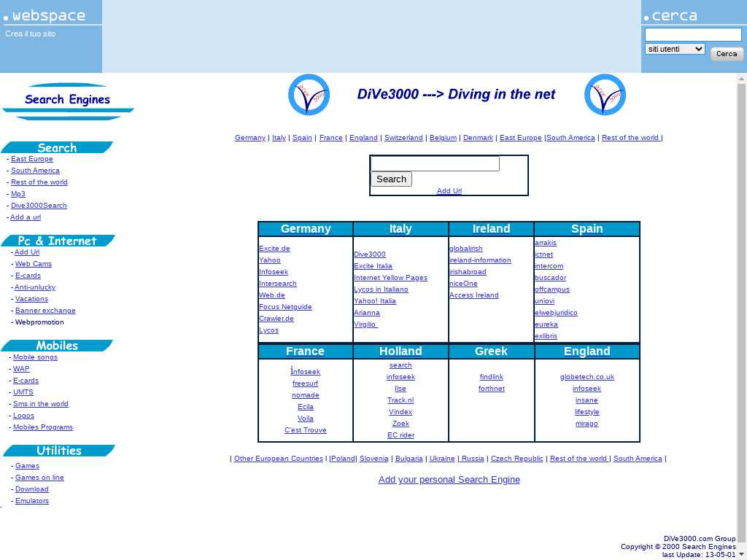Click the Utilities section banner

coord(58,451)
